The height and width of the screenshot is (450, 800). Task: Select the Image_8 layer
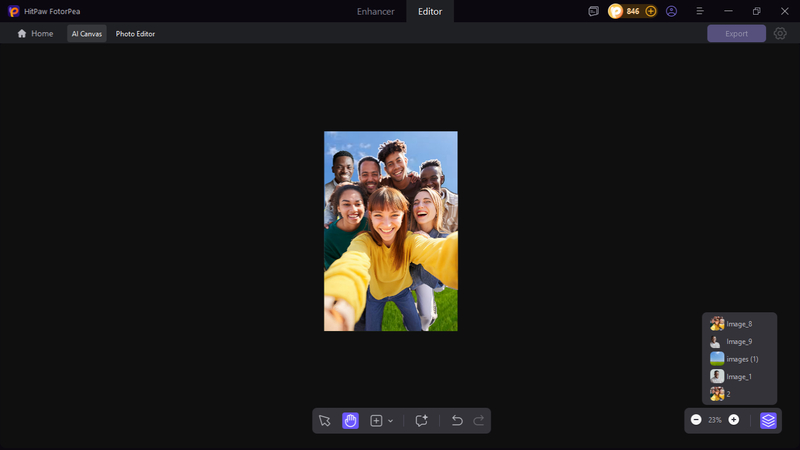click(739, 323)
